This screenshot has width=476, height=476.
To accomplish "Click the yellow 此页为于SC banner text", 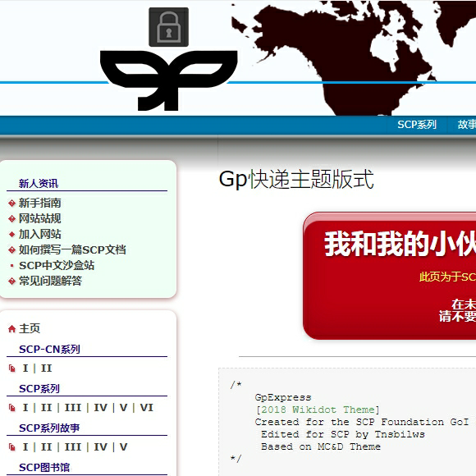I will tap(447, 277).
